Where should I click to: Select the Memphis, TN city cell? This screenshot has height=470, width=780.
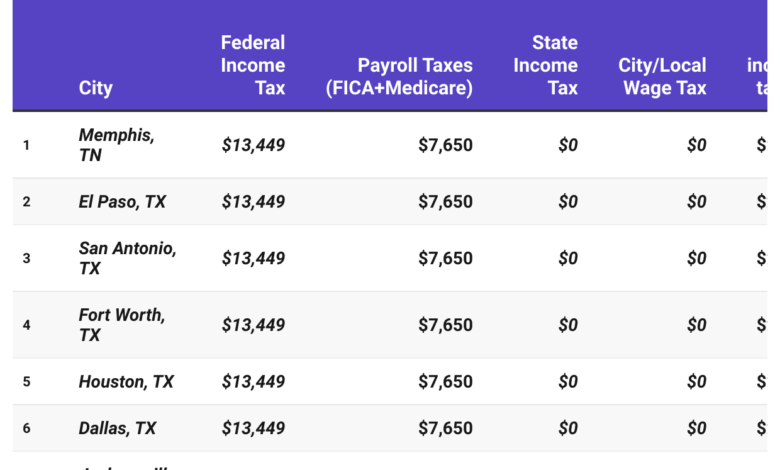point(116,145)
